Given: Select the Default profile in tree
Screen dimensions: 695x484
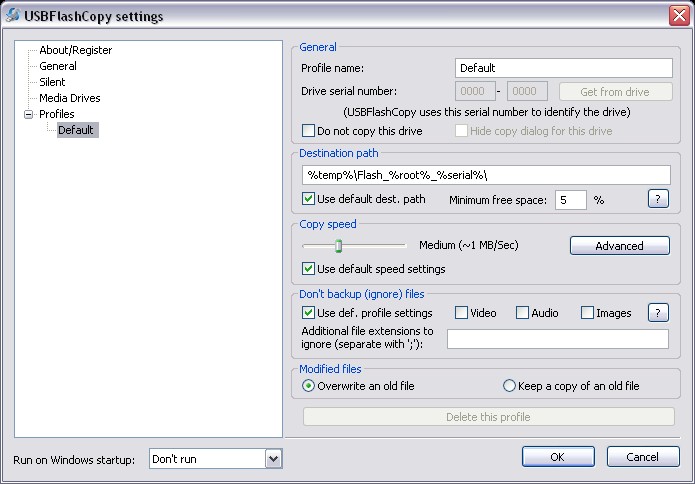Looking at the screenshot, I should point(76,130).
